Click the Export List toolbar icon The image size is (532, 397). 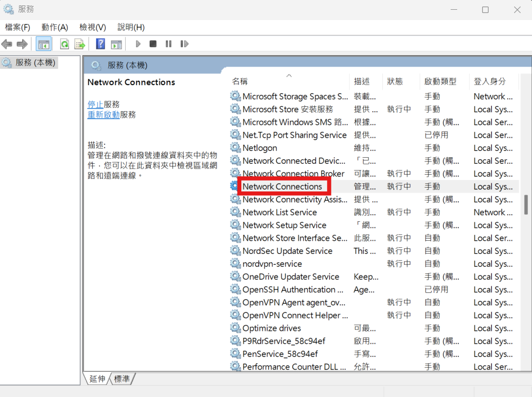pyautogui.click(x=80, y=44)
